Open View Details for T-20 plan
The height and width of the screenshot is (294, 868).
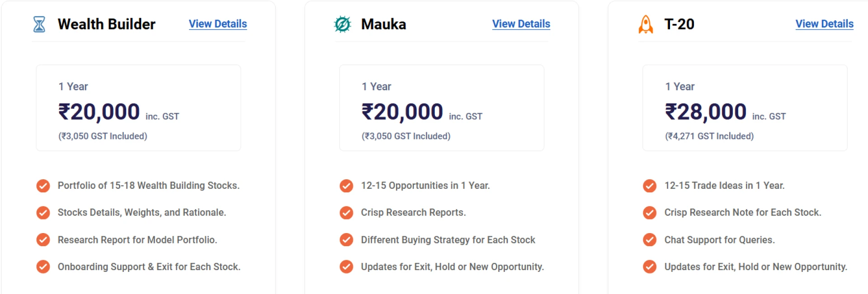coord(824,24)
